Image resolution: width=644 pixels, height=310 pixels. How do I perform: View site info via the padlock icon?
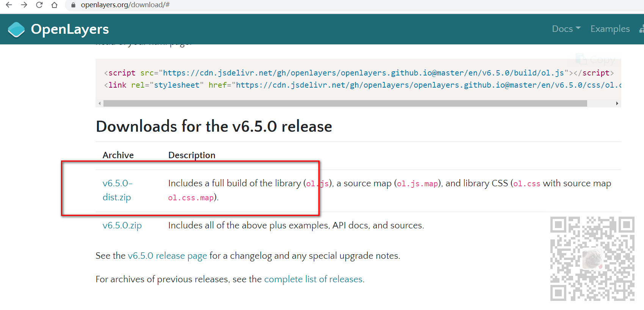[73, 5]
